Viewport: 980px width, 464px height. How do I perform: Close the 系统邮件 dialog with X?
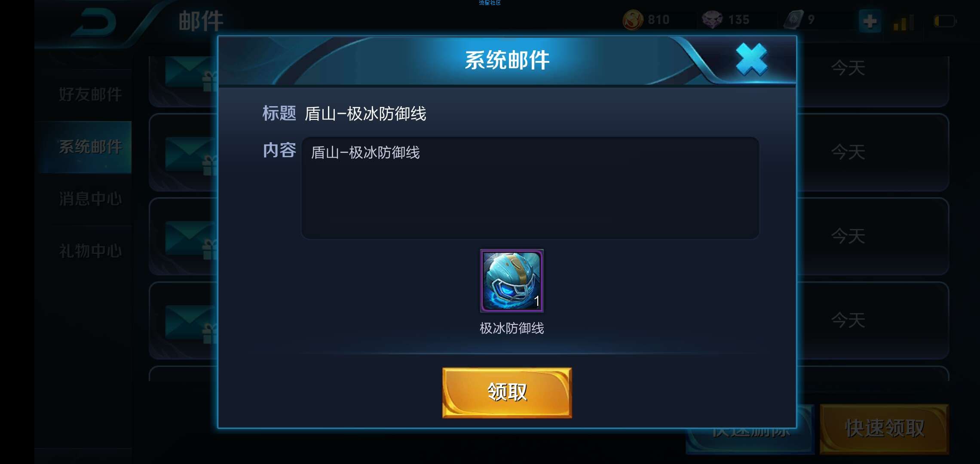pyautogui.click(x=751, y=60)
